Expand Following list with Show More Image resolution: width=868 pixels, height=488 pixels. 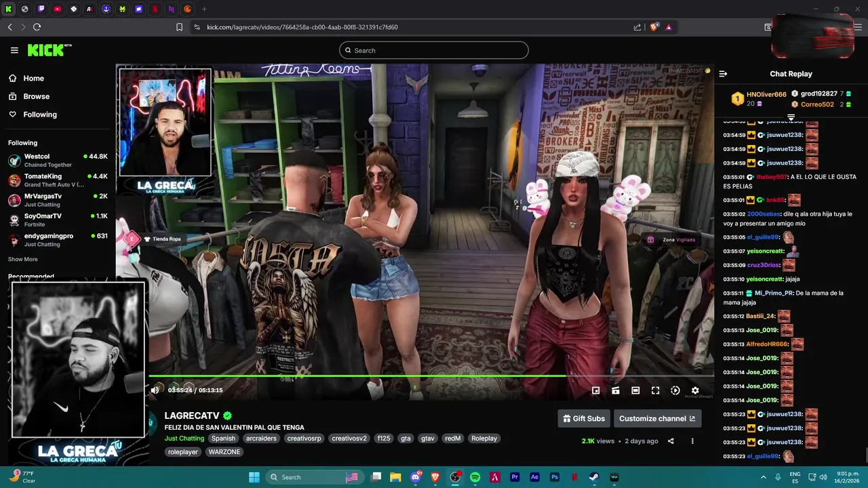click(22, 259)
